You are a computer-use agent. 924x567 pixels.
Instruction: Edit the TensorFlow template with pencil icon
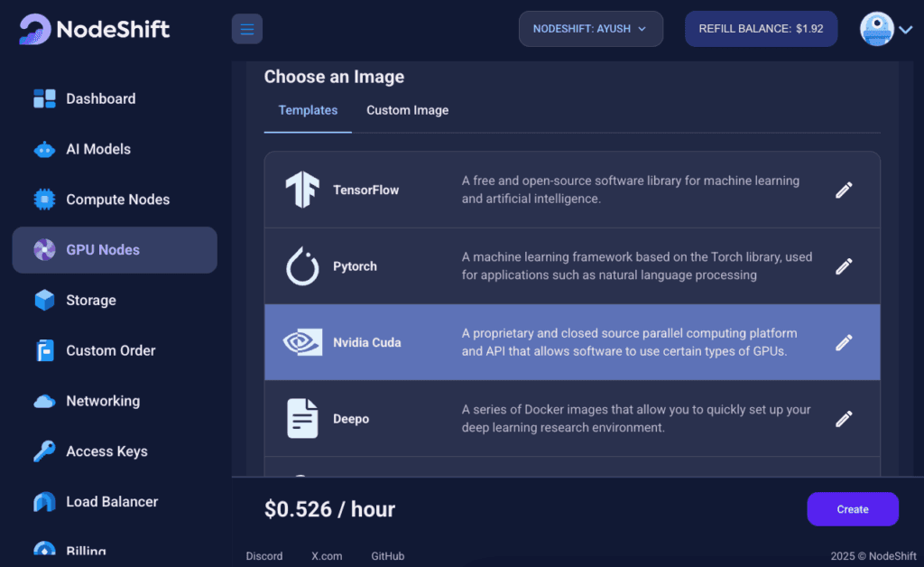844,190
